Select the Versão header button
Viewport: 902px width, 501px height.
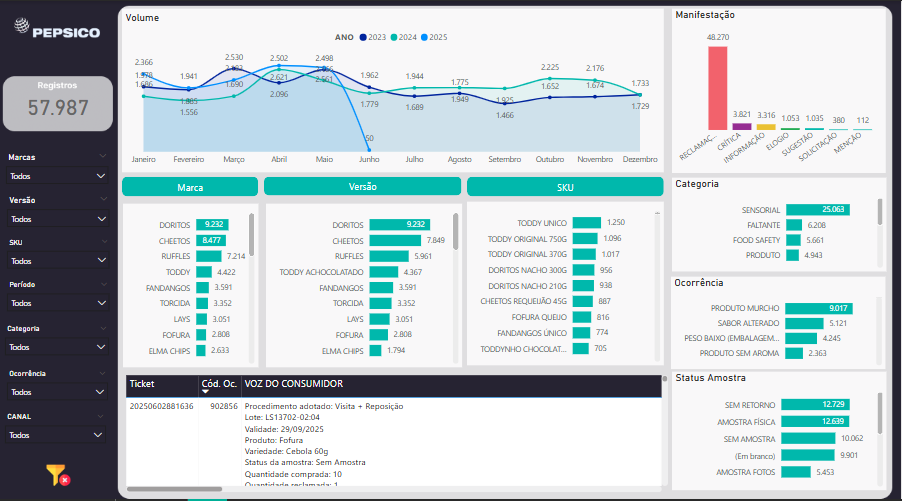[362, 186]
